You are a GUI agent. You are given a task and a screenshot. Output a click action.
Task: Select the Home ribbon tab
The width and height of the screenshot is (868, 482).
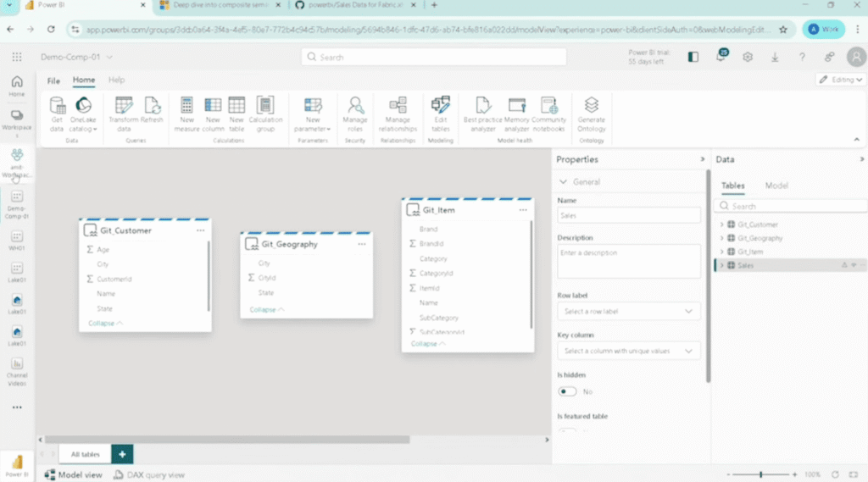coord(84,80)
